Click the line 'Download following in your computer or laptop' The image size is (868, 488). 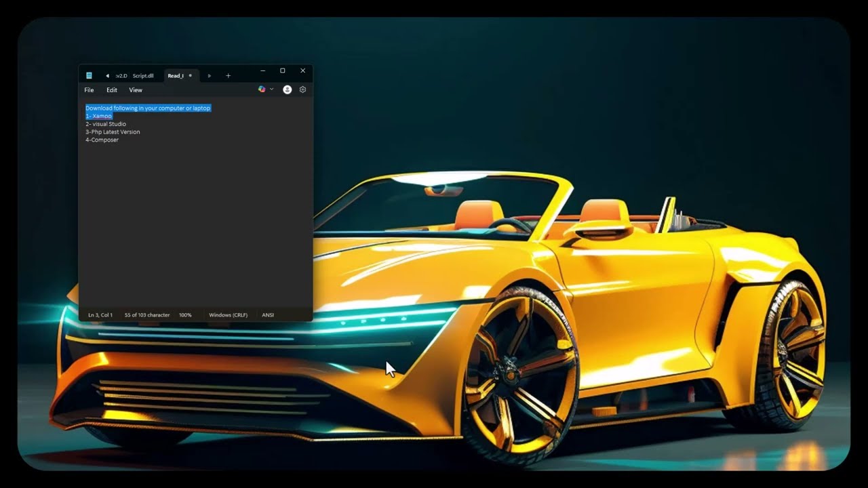[148, 108]
